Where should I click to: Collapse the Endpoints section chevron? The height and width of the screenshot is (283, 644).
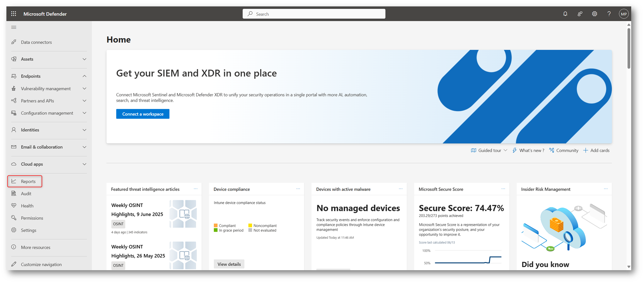(x=84, y=76)
